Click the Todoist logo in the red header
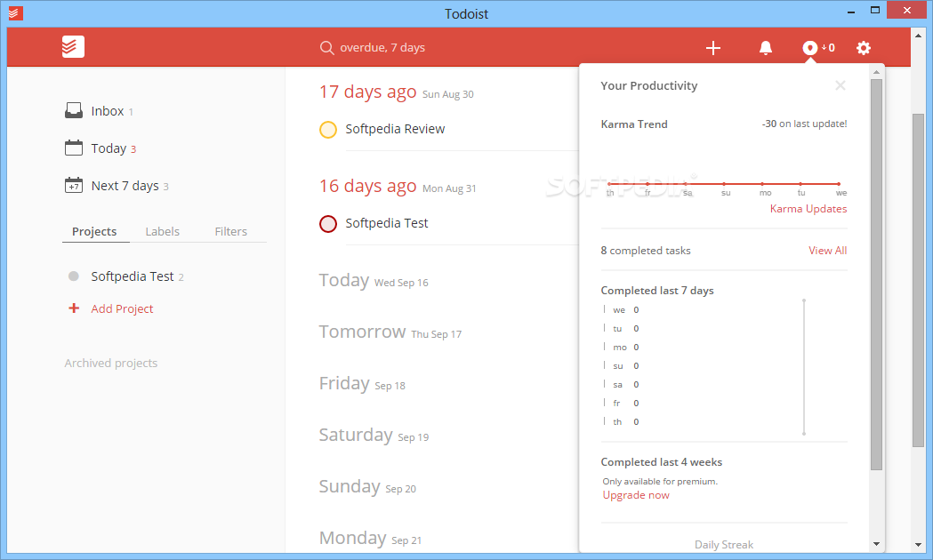Screen dimensions: 933x560 pos(73,47)
